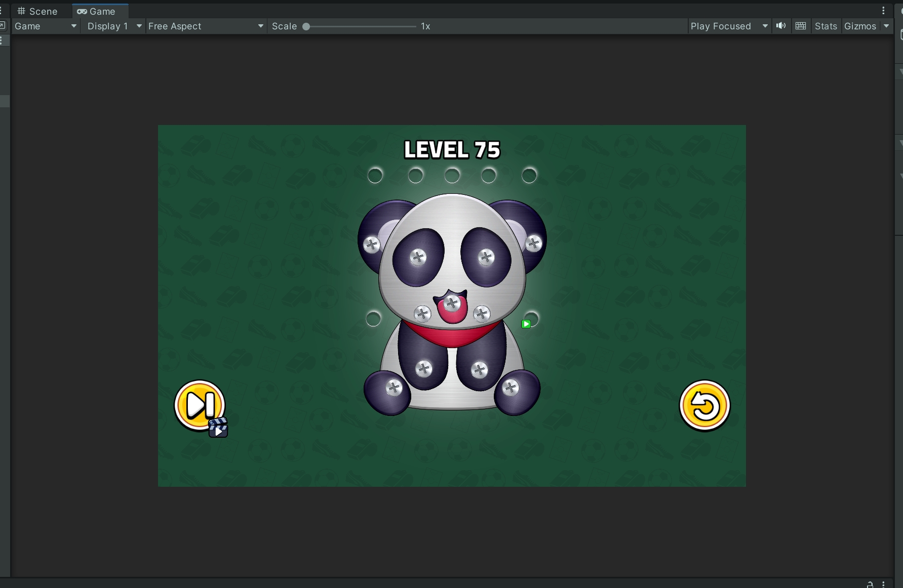Switch to the Scene tab

click(x=37, y=11)
